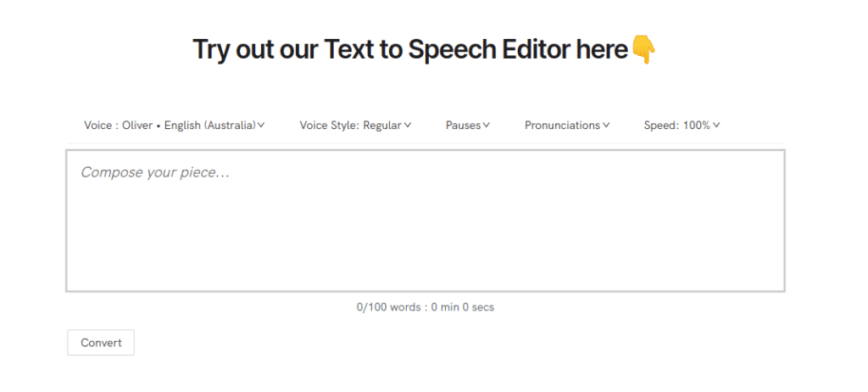This screenshot has height=392, width=868.
Task: Open the Pronunciations menu
Action: tap(567, 126)
